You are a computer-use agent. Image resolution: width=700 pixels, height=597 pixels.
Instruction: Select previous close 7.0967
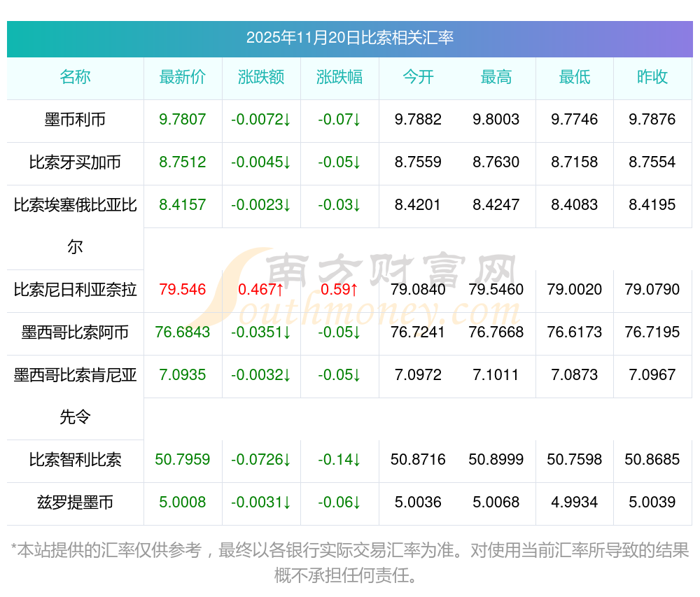652,375
